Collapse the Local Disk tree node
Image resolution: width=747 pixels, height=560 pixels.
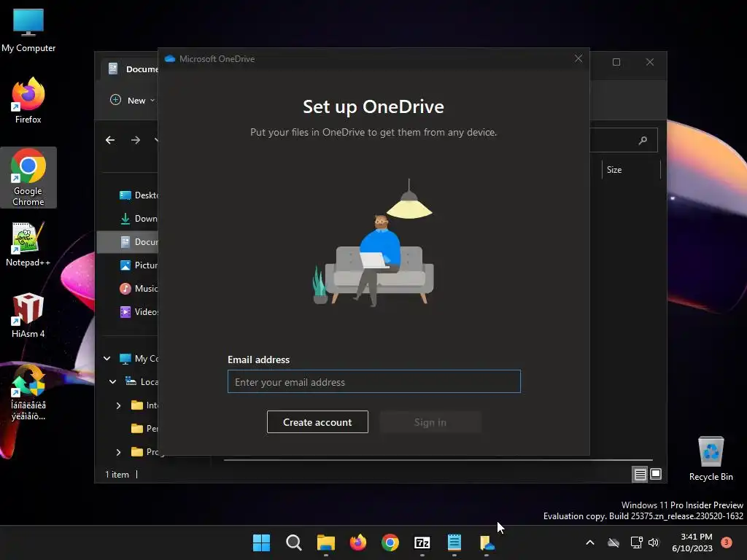click(x=113, y=381)
